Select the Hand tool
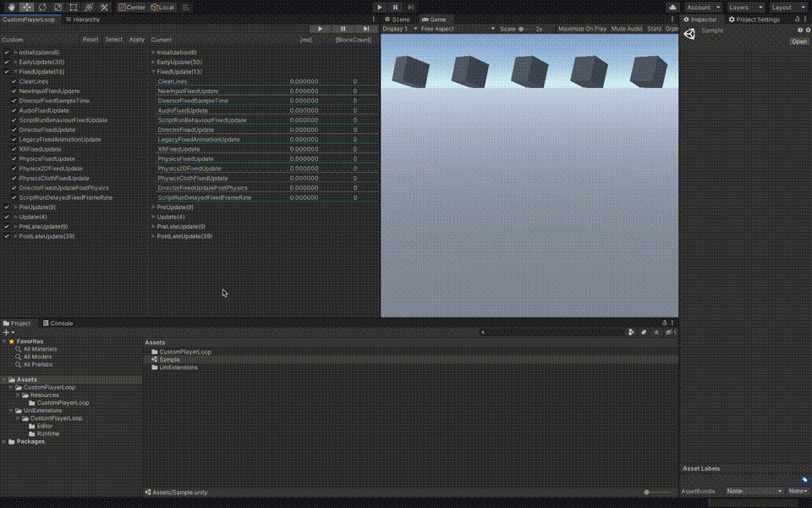 (x=11, y=8)
